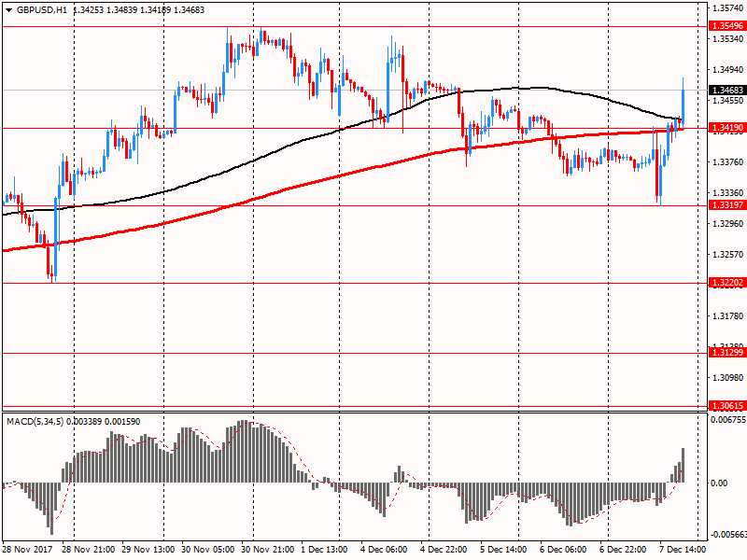Click the 28 Nov 21:00 time label
Viewport: 747px width, 560px height.
(x=88, y=550)
